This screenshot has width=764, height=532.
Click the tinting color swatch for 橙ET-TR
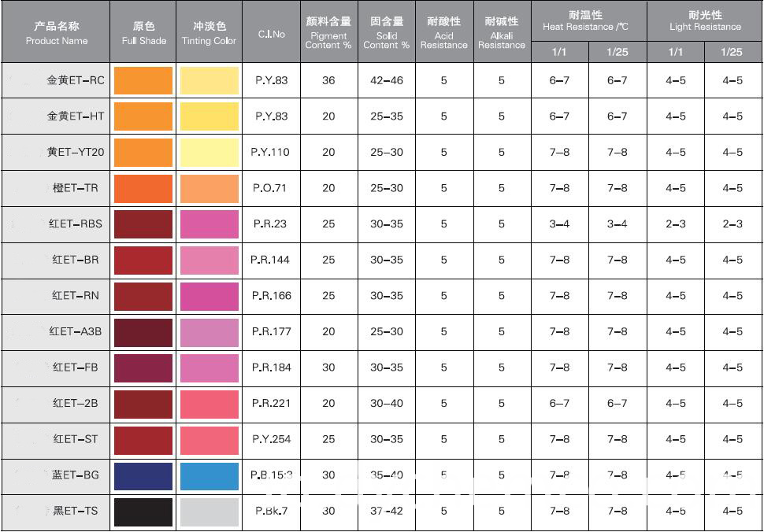[210, 188]
